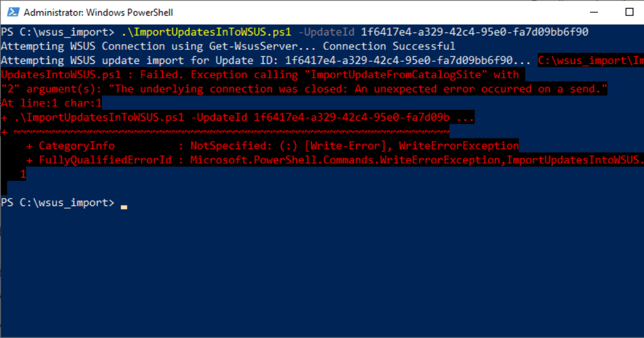Screen dimensions: 644x338
Task: Click the "CategoryInfo" error label
Action: 77,146
